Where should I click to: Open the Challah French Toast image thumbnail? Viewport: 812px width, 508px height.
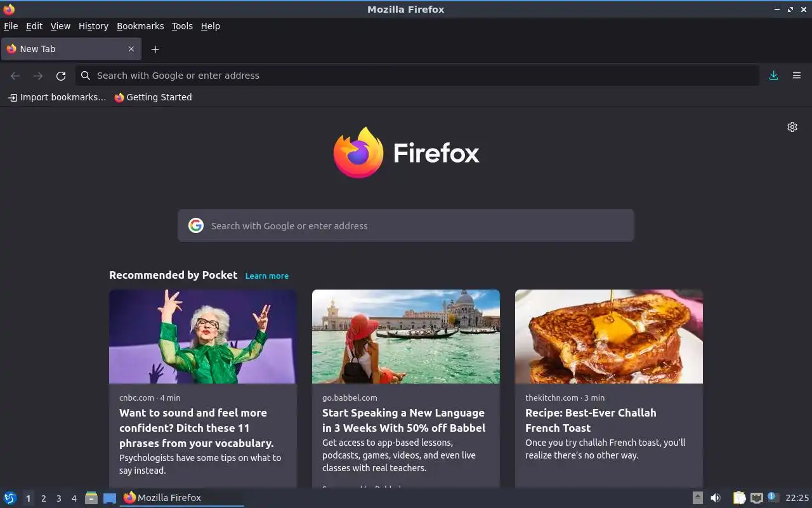(609, 337)
